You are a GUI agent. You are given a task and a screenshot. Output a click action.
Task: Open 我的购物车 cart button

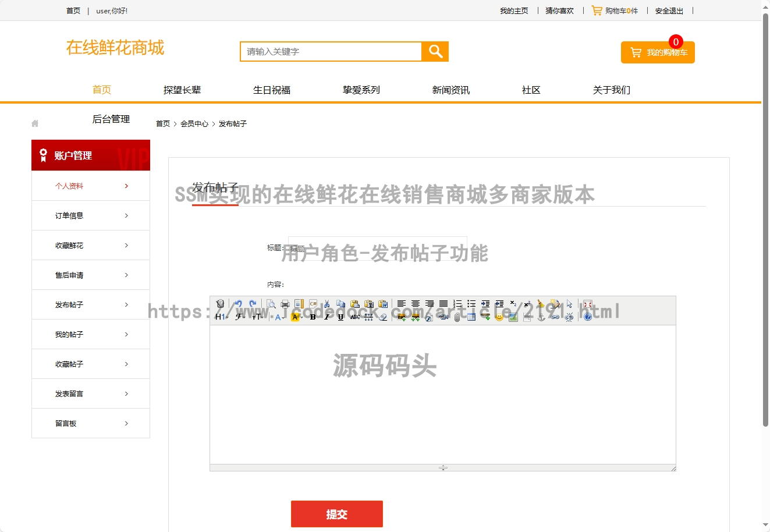coord(658,52)
